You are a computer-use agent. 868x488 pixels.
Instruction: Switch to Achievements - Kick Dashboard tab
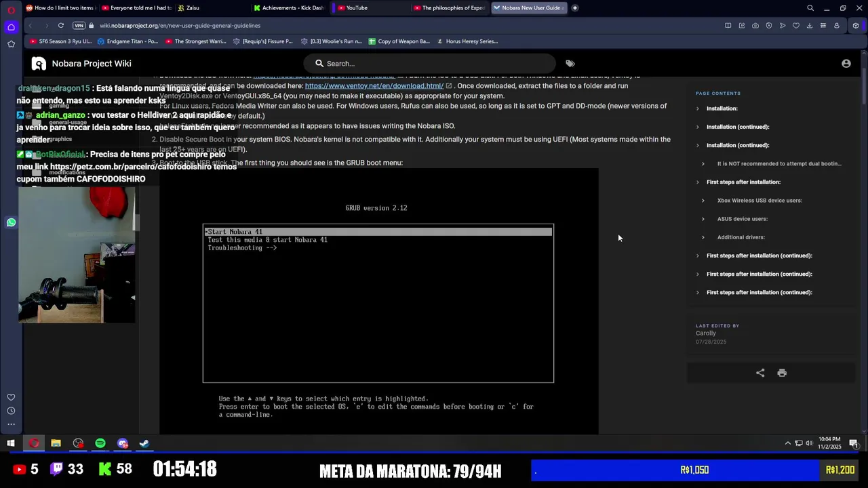290,8
